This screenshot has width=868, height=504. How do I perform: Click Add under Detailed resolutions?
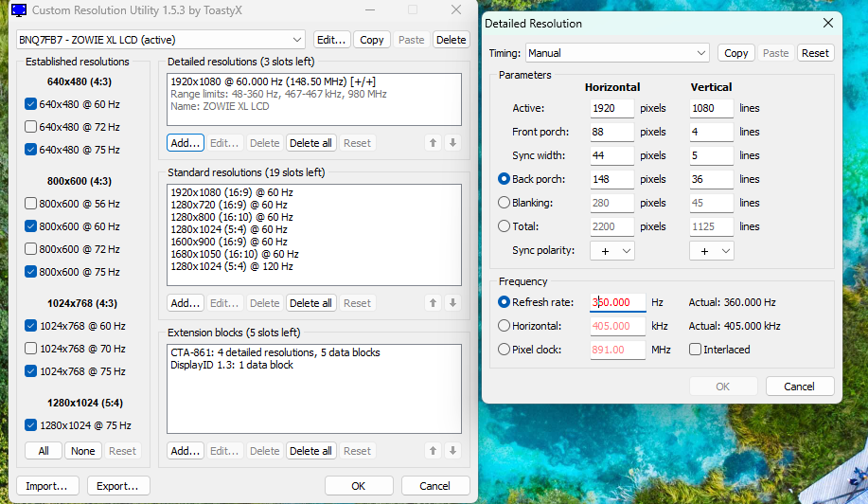point(186,143)
